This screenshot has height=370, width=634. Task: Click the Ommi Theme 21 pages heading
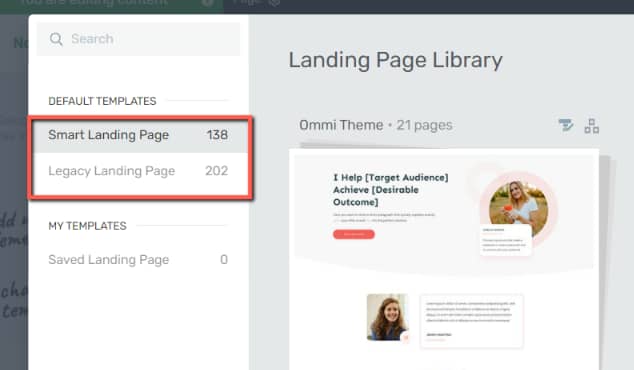coord(376,125)
